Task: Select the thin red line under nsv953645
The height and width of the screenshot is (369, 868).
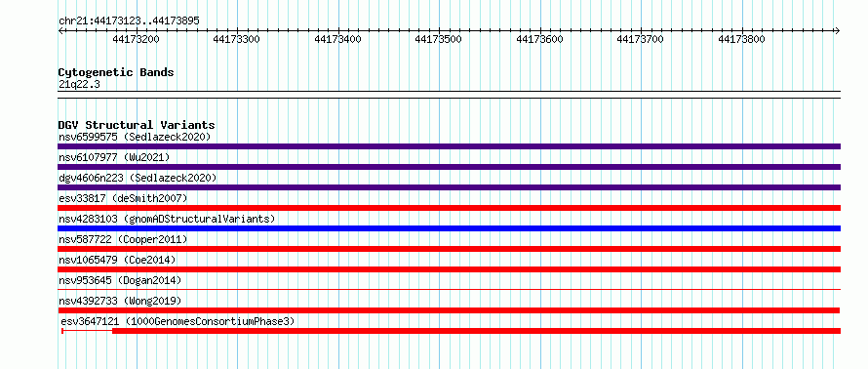Action: [x=449, y=289]
